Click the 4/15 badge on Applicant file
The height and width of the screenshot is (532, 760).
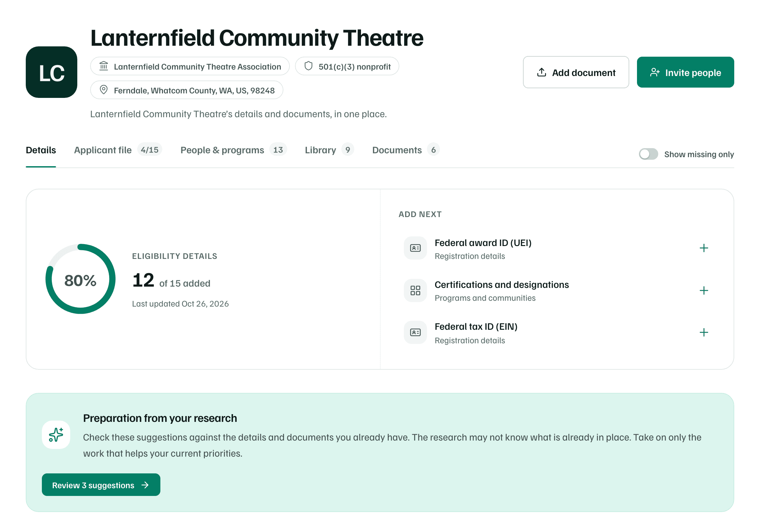(x=150, y=150)
